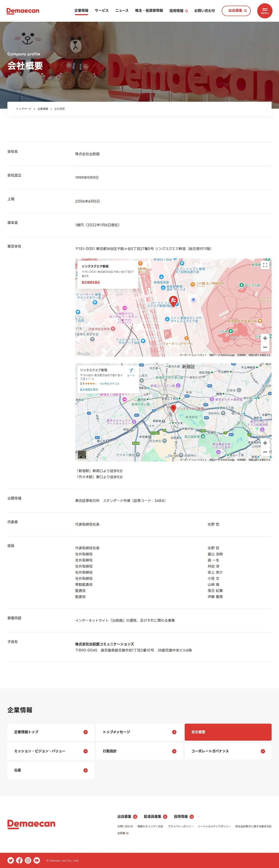279x868 pixels.
Task: Zoom out on the second map
Action: click(x=265, y=452)
